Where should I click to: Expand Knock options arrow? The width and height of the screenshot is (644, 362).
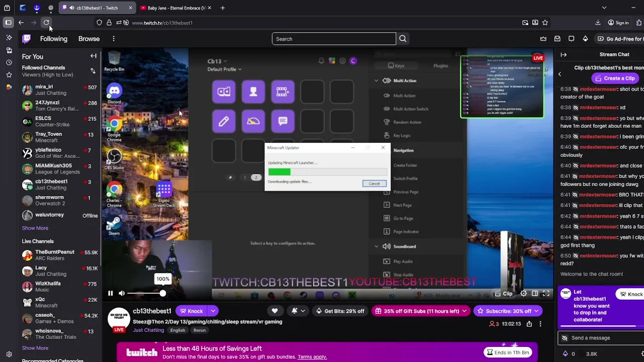(213, 311)
